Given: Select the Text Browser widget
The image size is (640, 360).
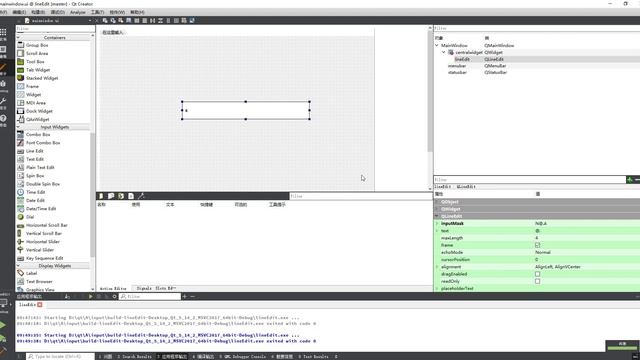Looking at the screenshot, I should 35,281.
